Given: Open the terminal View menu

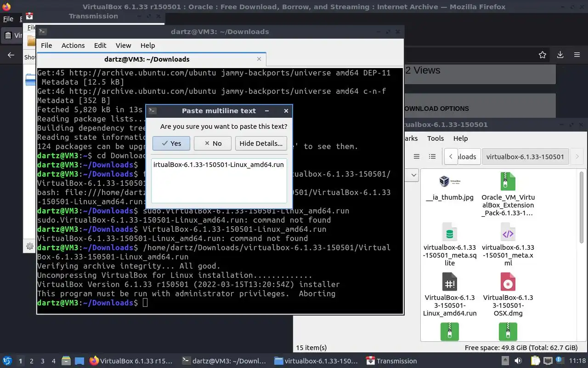Looking at the screenshot, I should click(x=123, y=45).
